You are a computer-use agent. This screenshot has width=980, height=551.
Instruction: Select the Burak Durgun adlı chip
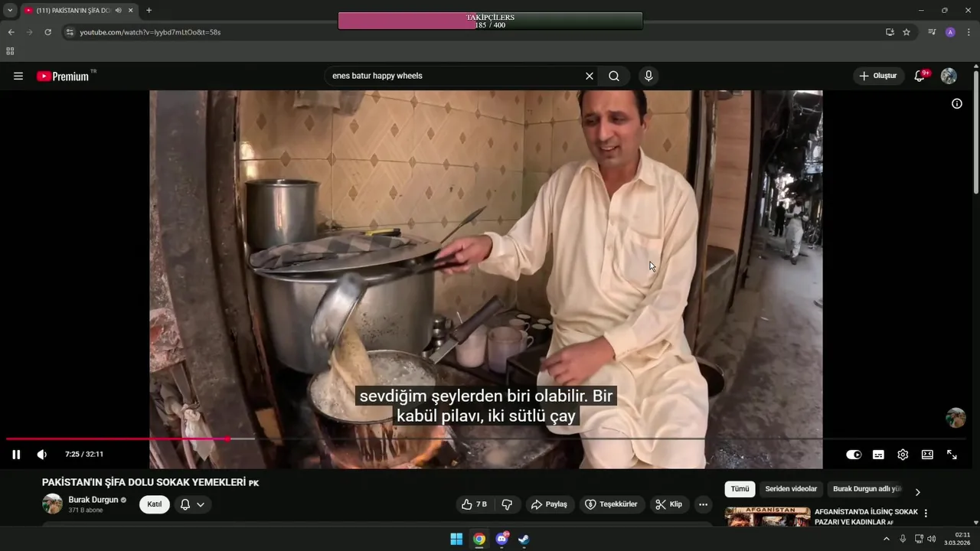point(867,489)
